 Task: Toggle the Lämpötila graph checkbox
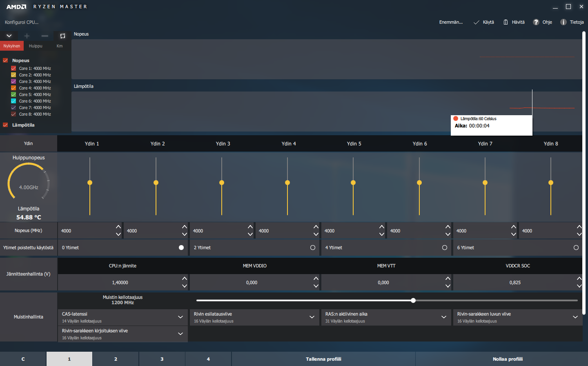pyautogui.click(x=5, y=125)
